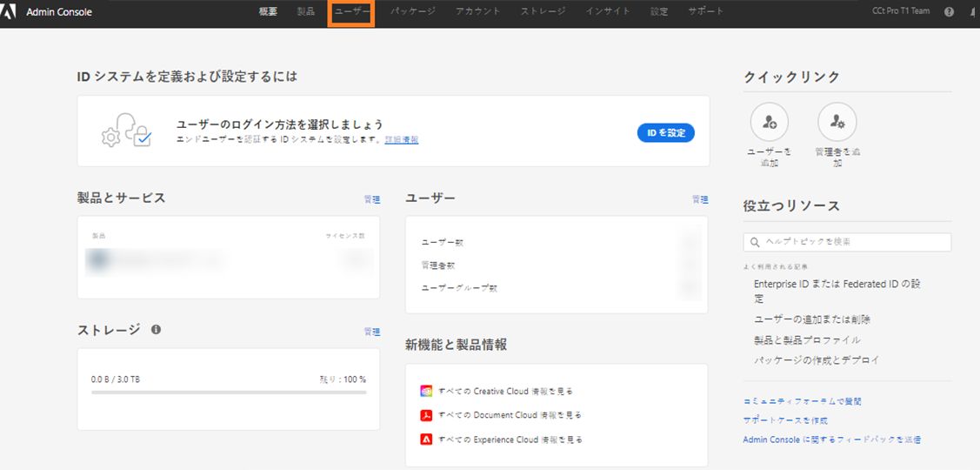Screen dimensions: 980x470
Task: Open Admin Console feedback link
Action: pos(832,440)
